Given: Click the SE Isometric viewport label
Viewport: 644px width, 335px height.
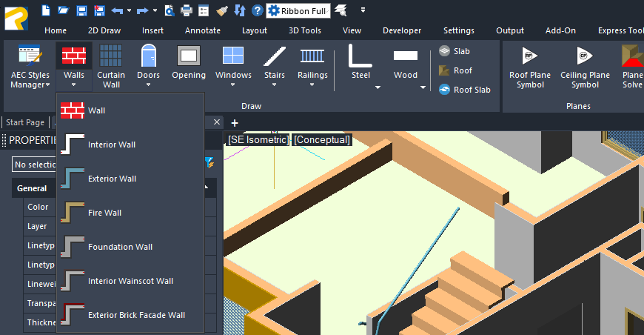Looking at the screenshot, I should [258, 139].
